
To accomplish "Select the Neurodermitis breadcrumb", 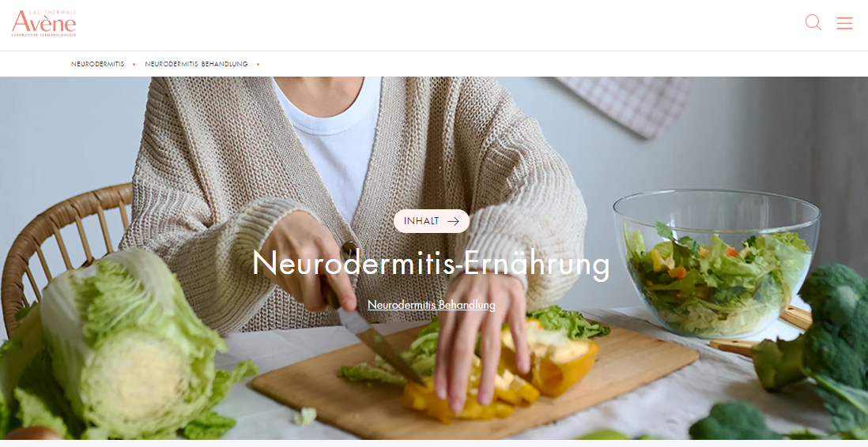I will click(x=97, y=64).
